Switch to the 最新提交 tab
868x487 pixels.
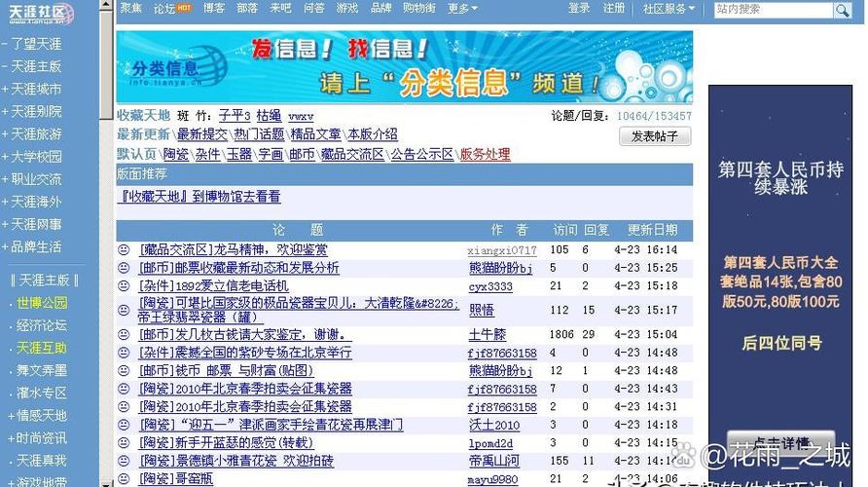202,134
